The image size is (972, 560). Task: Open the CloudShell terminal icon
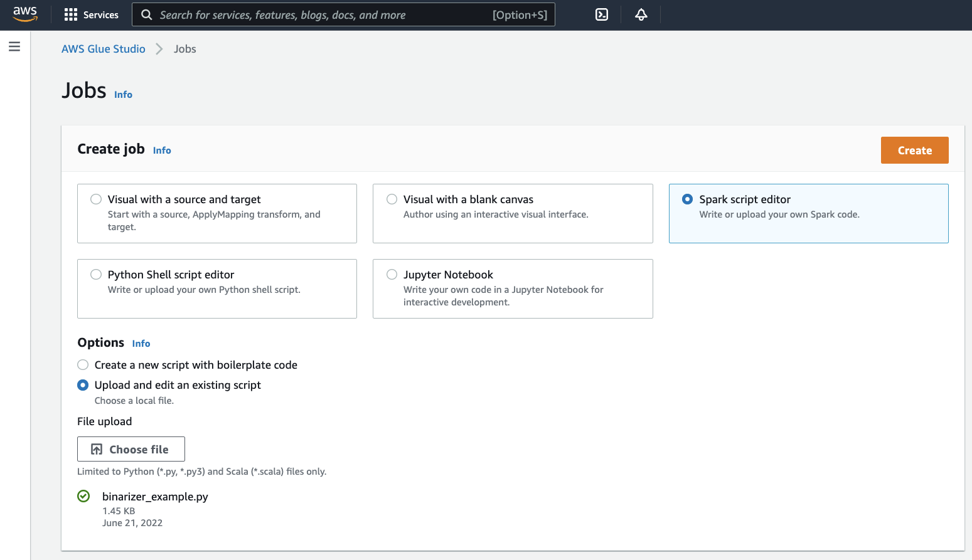tap(601, 14)
